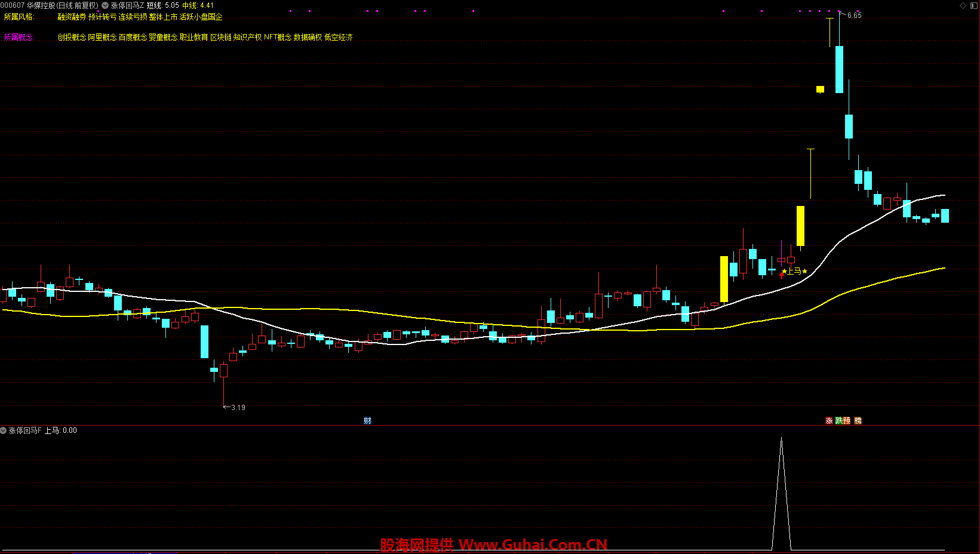Click the 知识产权 concept tag
This screenshot has height=554, width=980.
click(x=248, y=37)
